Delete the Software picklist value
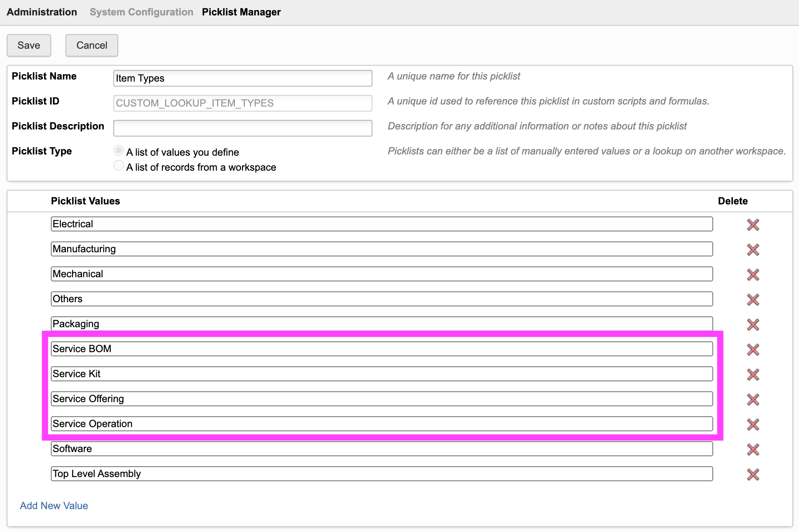 coord(753,450)
